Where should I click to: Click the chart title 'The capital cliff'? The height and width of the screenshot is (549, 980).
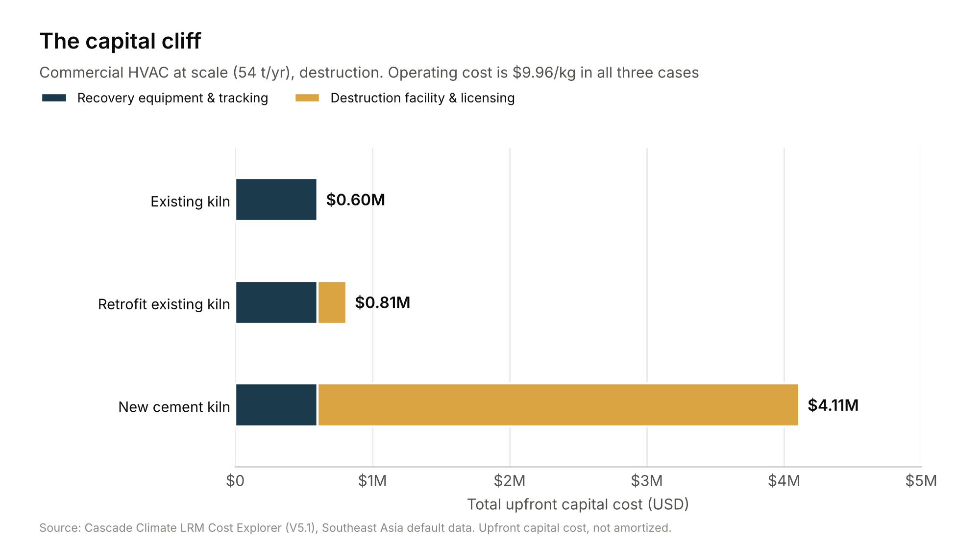pyautogui.click(x=120, y=41)
